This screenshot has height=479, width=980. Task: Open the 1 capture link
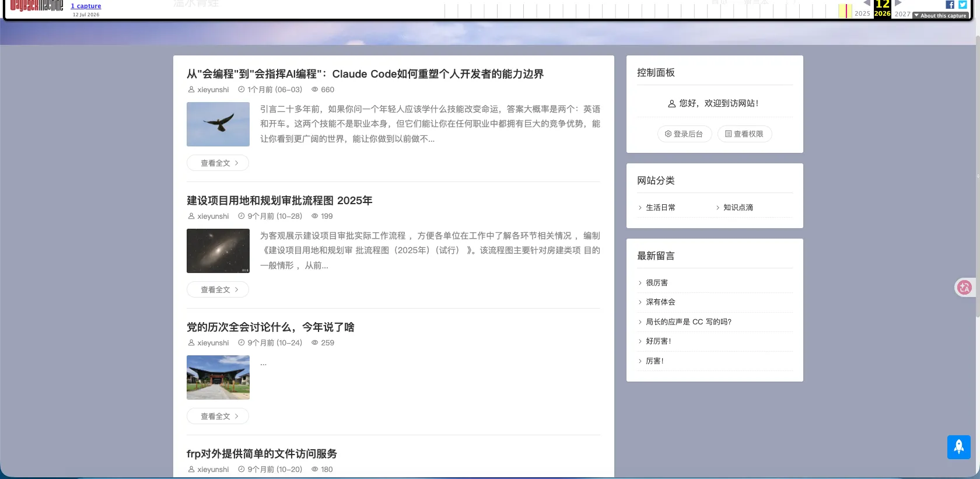coord(86,6)
